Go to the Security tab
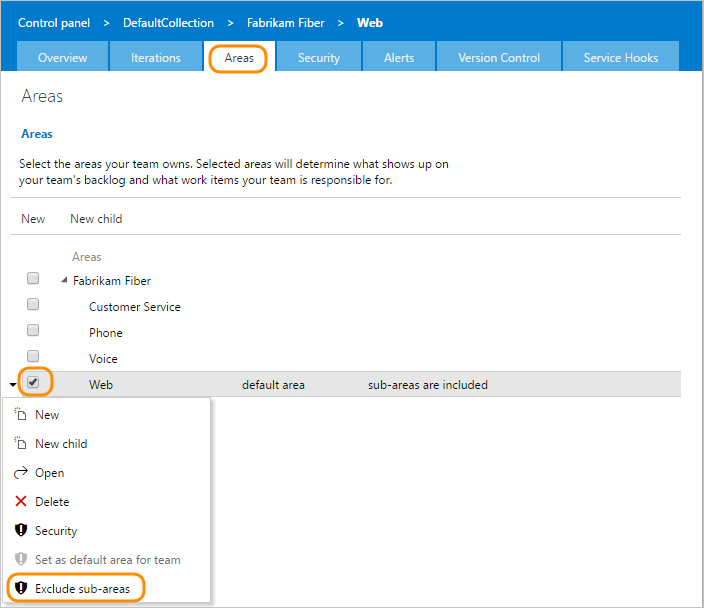The height and width of the screenshot is (608, 704). pyautogui.click(x=319, y=57)
